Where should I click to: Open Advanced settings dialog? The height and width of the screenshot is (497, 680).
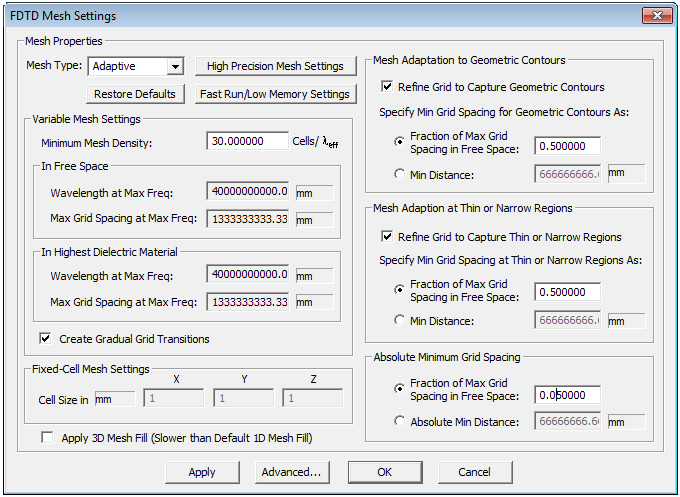pyautogui.click(x=290, y=472)
